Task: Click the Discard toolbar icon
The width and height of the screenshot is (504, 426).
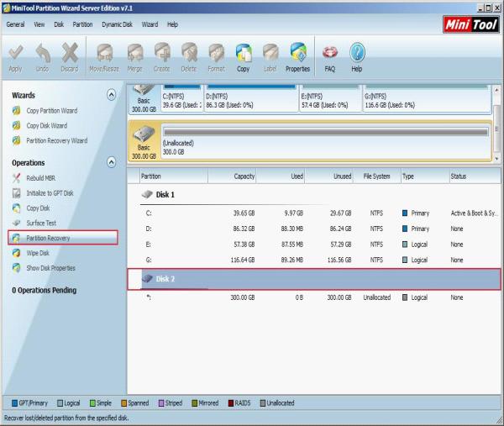Action: pos(70,58)
